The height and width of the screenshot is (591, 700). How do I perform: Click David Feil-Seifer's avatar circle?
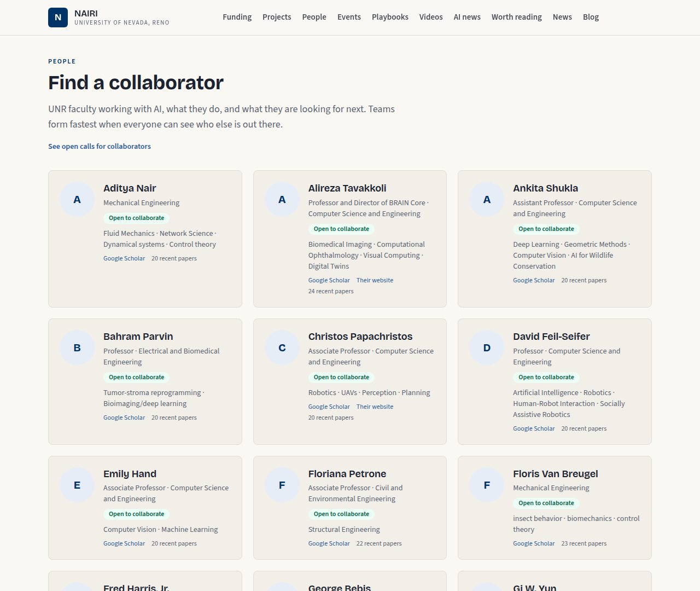click(x=487, y=347)
